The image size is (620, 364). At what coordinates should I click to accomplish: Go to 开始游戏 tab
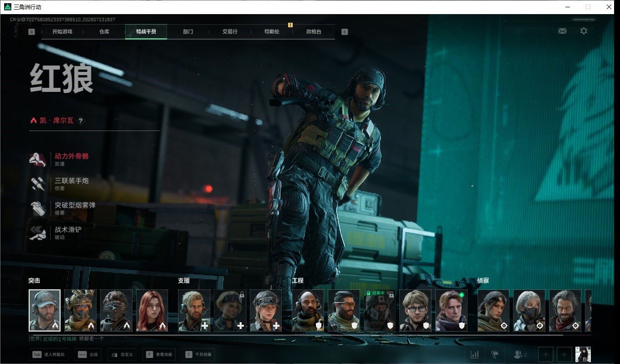coord(62,32)
